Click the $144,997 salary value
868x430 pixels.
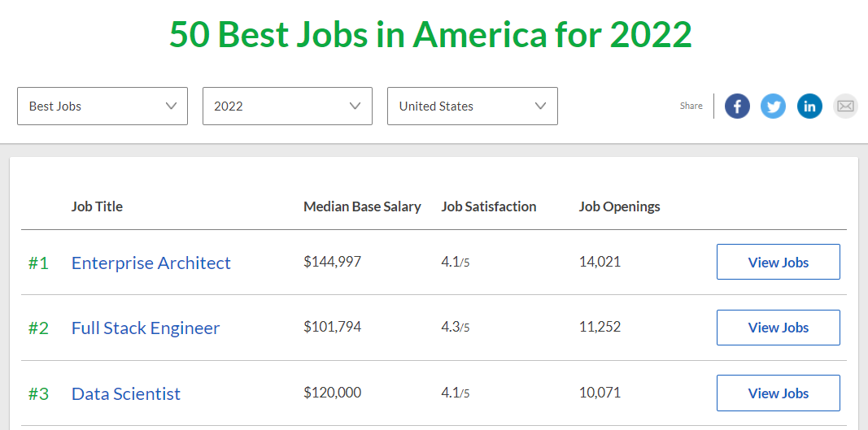coord(332,262)
